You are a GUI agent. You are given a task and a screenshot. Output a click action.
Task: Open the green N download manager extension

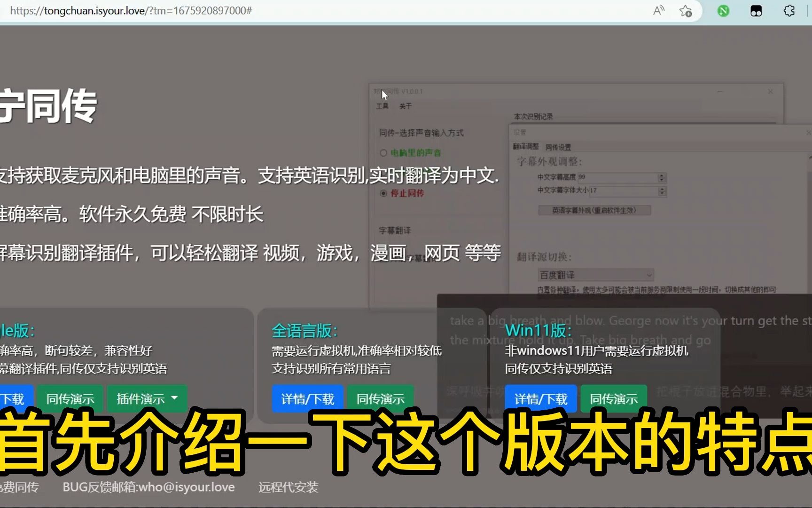coord(723,10)
